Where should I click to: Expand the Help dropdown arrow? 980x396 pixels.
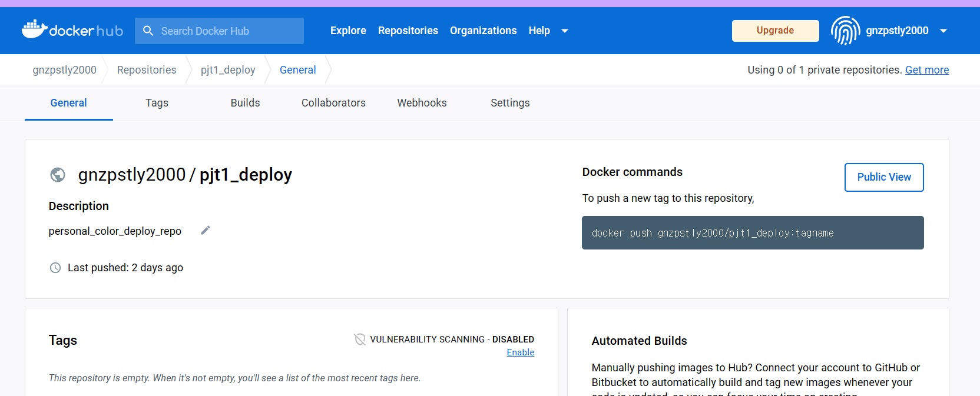tap(565, 31)
